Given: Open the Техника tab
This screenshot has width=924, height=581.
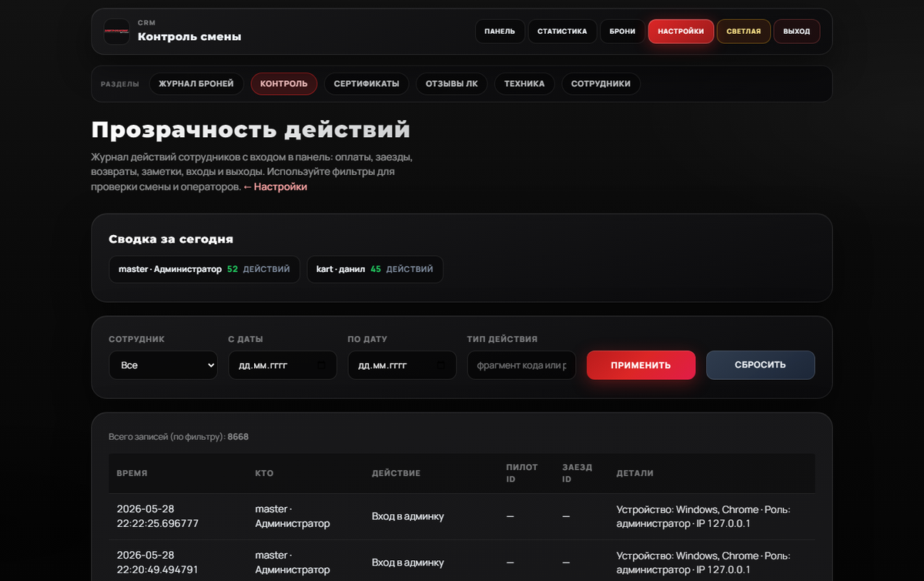Looking at the screenshot, I should click(524, 84).
